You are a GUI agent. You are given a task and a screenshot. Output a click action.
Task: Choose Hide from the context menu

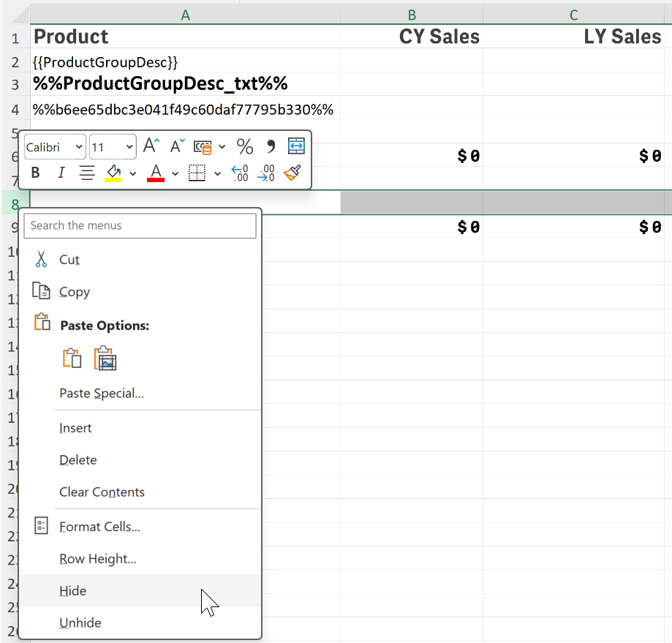[x=73, y=590]
